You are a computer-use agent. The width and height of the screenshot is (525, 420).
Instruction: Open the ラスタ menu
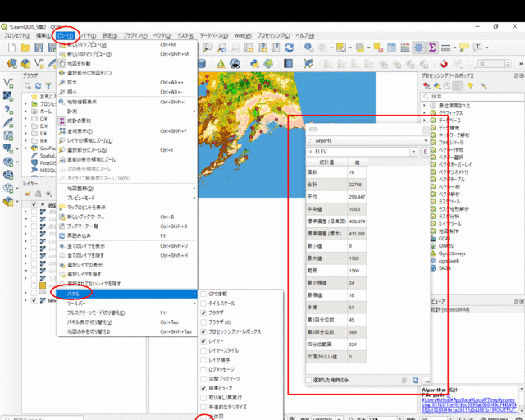[185, 35]
